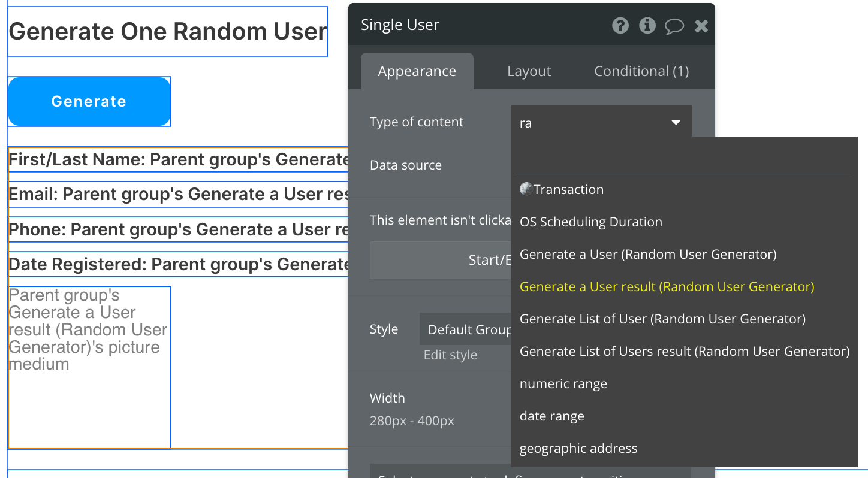Click the Edit style link
The height and width of the screenshot is (478, 868).
point(450,355)
